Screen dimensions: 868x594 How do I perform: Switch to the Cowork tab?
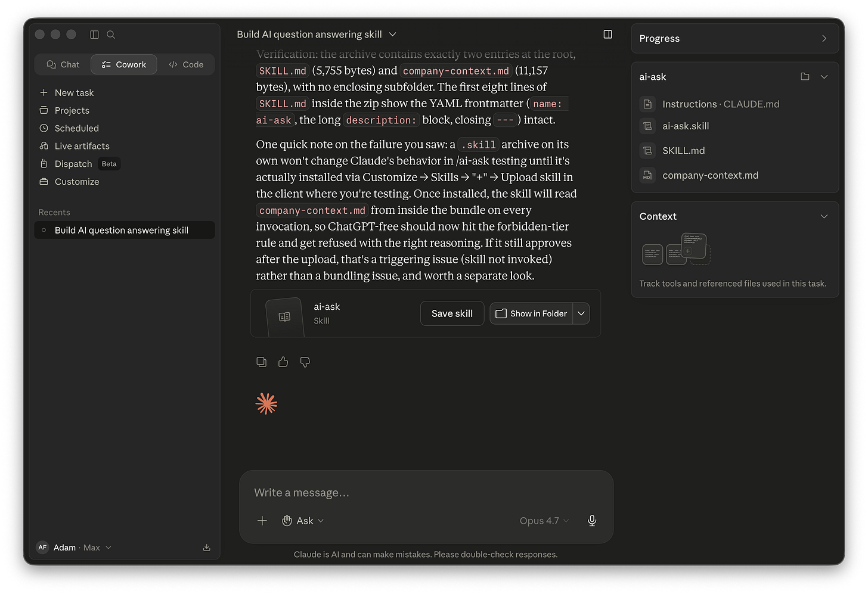coord(124,64)
